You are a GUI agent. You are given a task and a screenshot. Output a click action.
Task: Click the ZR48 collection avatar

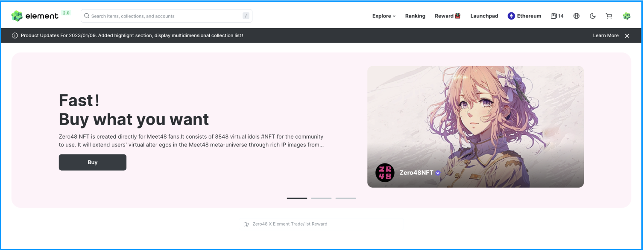[385, 173]
